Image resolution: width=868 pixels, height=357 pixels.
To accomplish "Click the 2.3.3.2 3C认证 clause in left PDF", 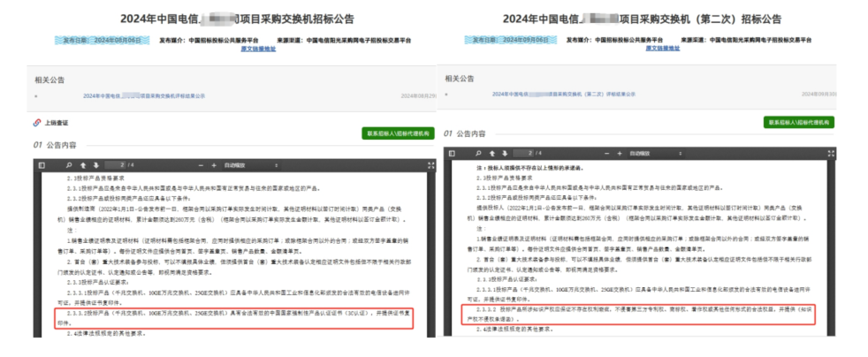I will pos(233,319).
